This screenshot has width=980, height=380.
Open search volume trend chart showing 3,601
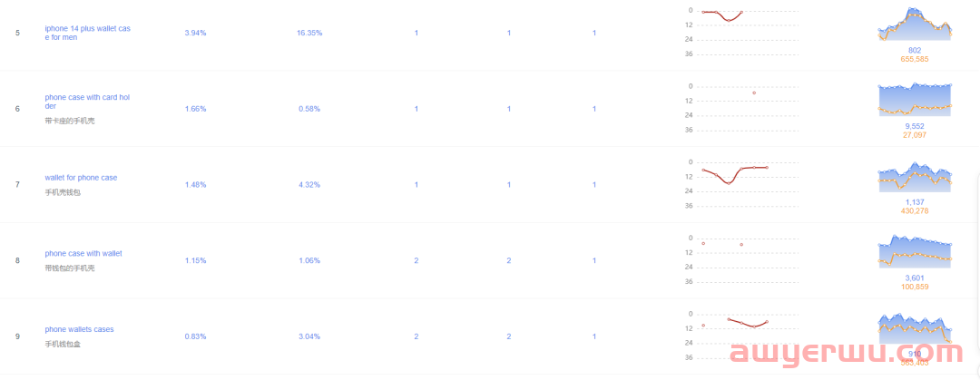click(x=915, y=252)
